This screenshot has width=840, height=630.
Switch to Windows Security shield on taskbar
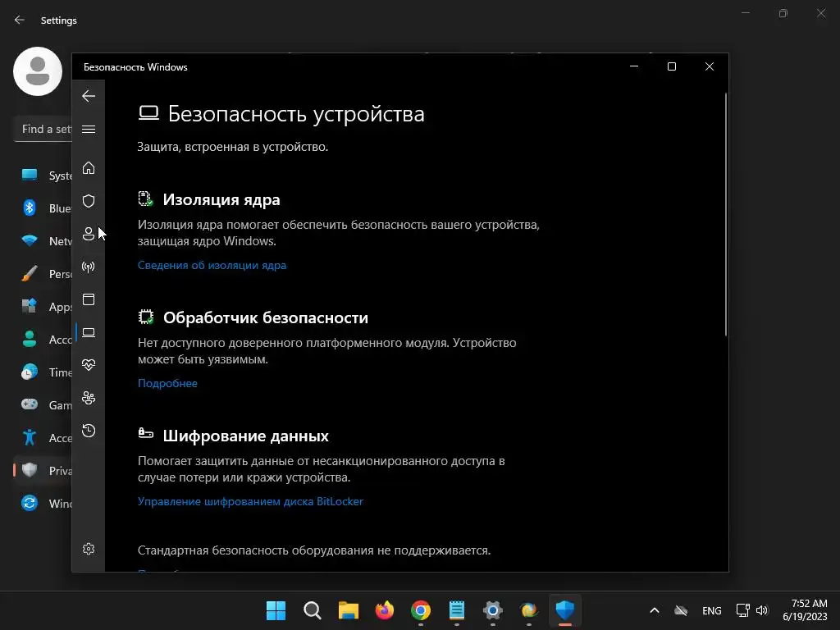(x=565, y=610)
